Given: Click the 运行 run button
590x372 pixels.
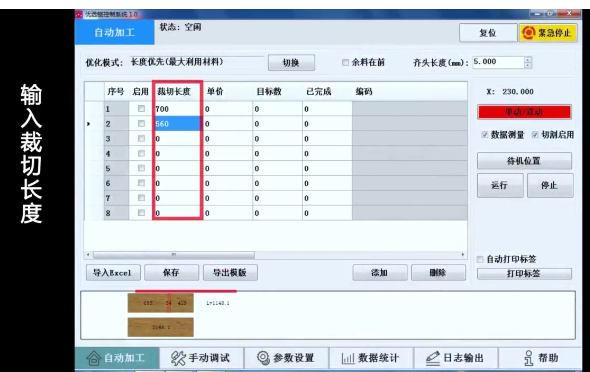Looking at the screenshot, I should point(500,185).
